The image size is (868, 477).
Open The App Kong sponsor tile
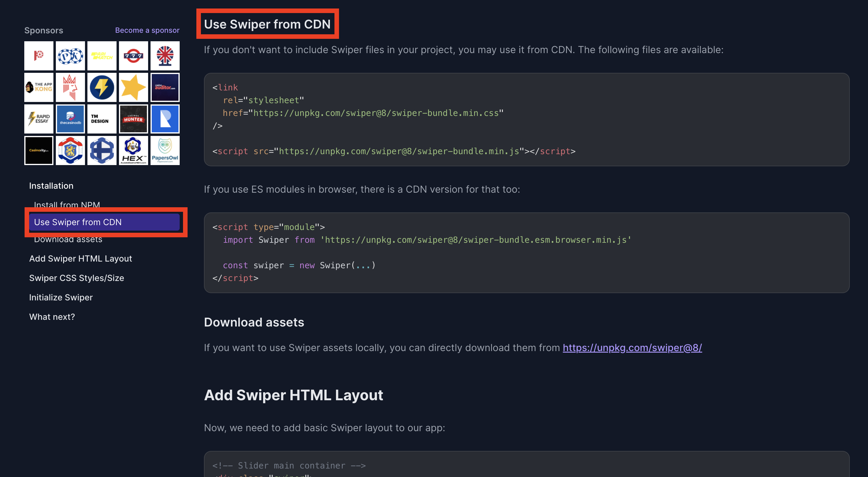coord(39,87)
